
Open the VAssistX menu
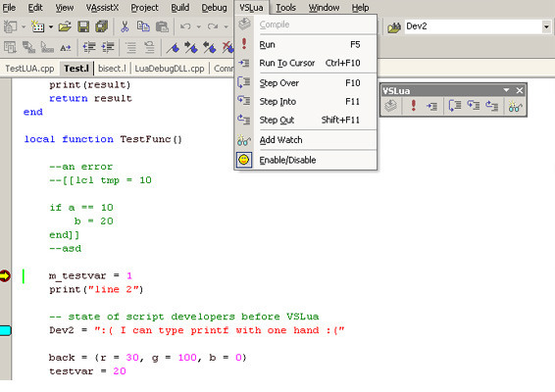click(102, 8)
